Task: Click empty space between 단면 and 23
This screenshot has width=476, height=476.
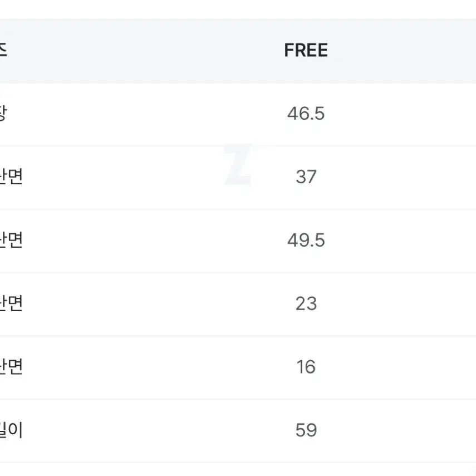Action: click(x=158, y=304)
